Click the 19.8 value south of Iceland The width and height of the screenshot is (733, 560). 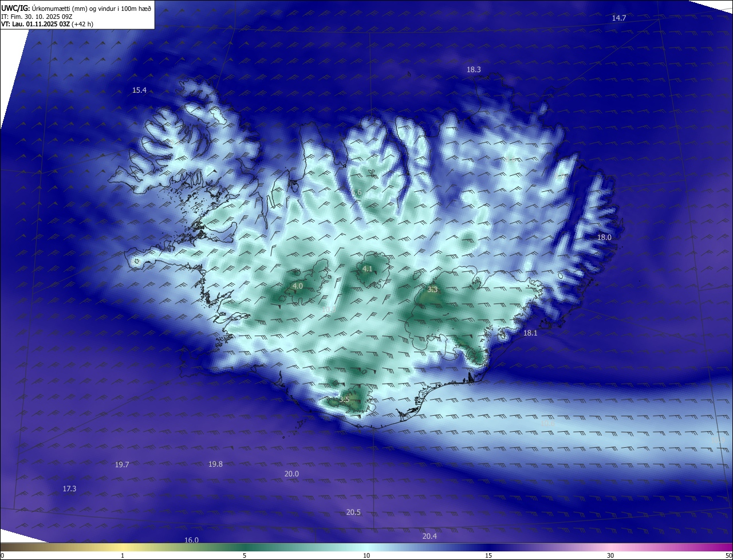click(x=215, y=464)
